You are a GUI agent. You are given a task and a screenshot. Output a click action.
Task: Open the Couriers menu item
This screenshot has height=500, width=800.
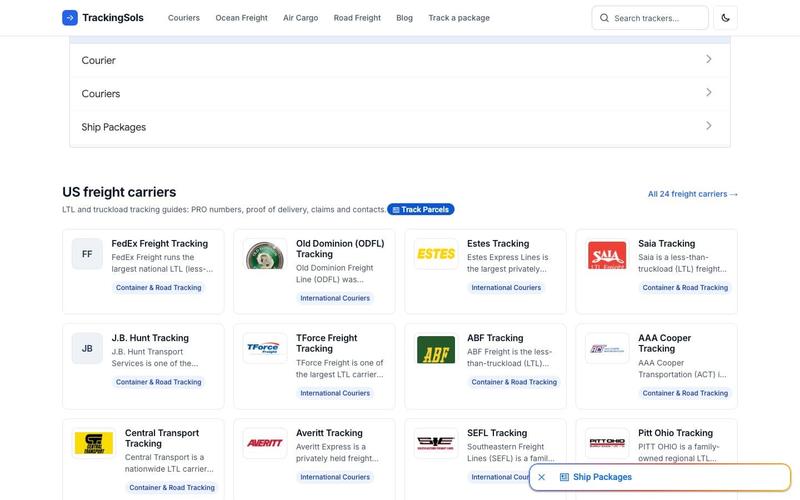(x=184, y=18)
